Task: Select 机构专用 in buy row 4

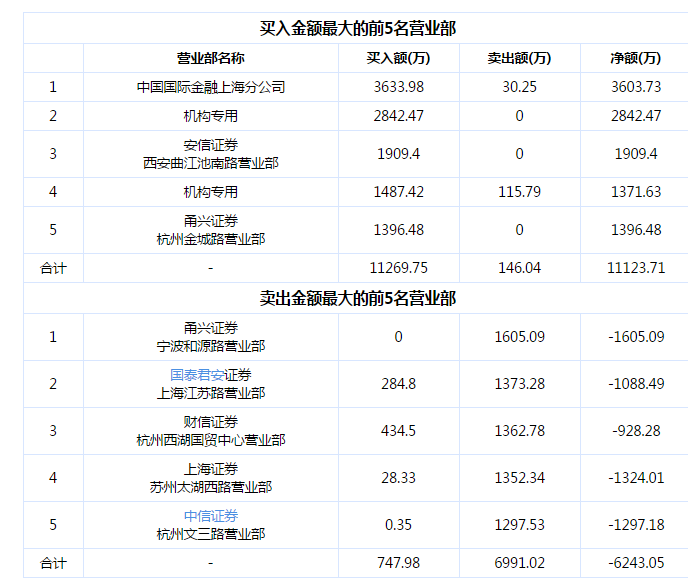Action: point(211,192)
